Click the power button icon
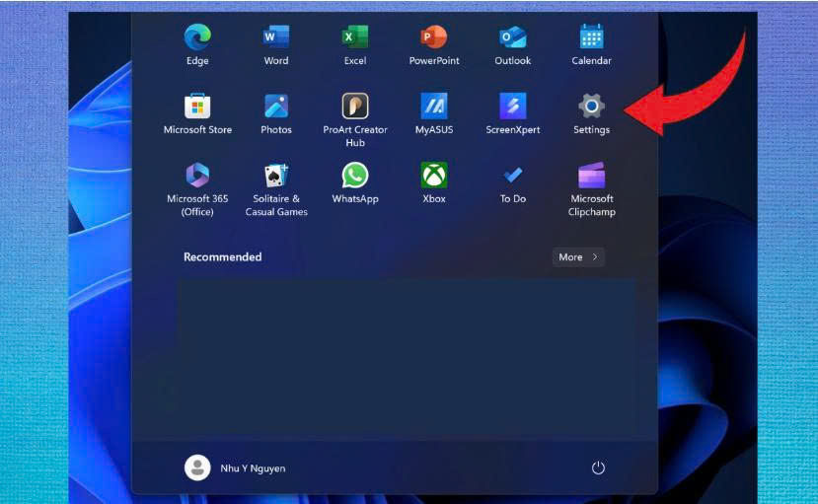Viewport: 818px width, 504px height. click(x=598, y=468)
